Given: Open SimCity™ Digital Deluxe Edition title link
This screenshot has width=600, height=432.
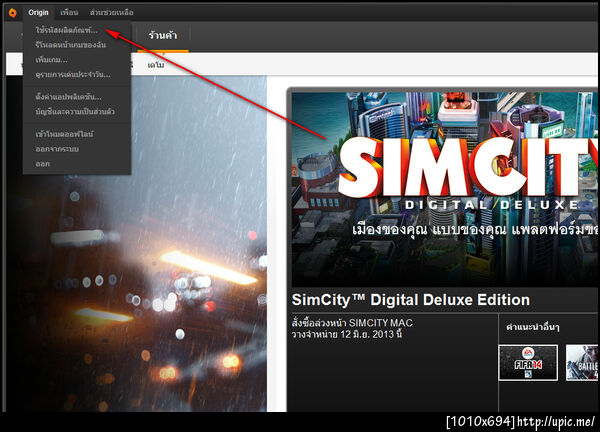Looking at the screenshot, I should coord(411,300).
